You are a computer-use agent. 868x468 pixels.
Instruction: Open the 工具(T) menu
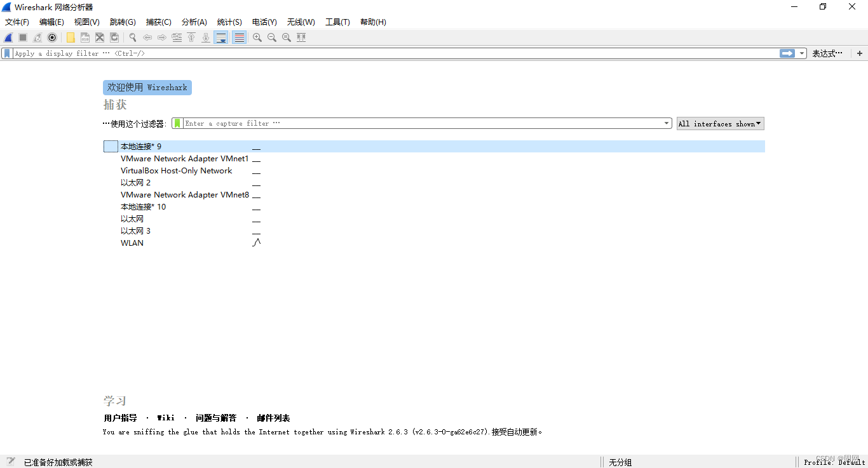pyautogui.click(x=337, y=22)
